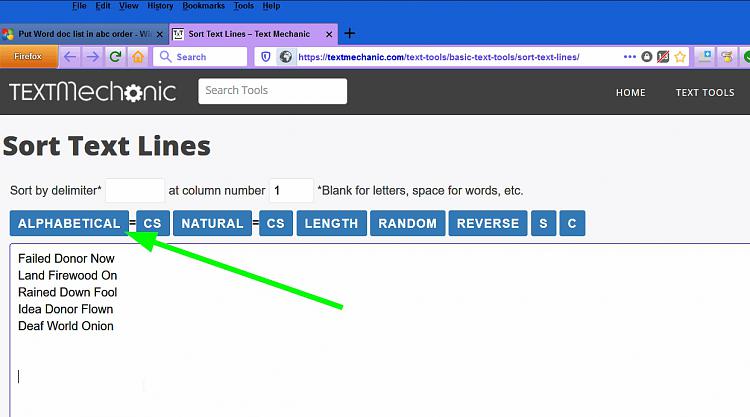Go forward with the forward arrow
The height and width of the screenshot is (417, 750).
92,57
